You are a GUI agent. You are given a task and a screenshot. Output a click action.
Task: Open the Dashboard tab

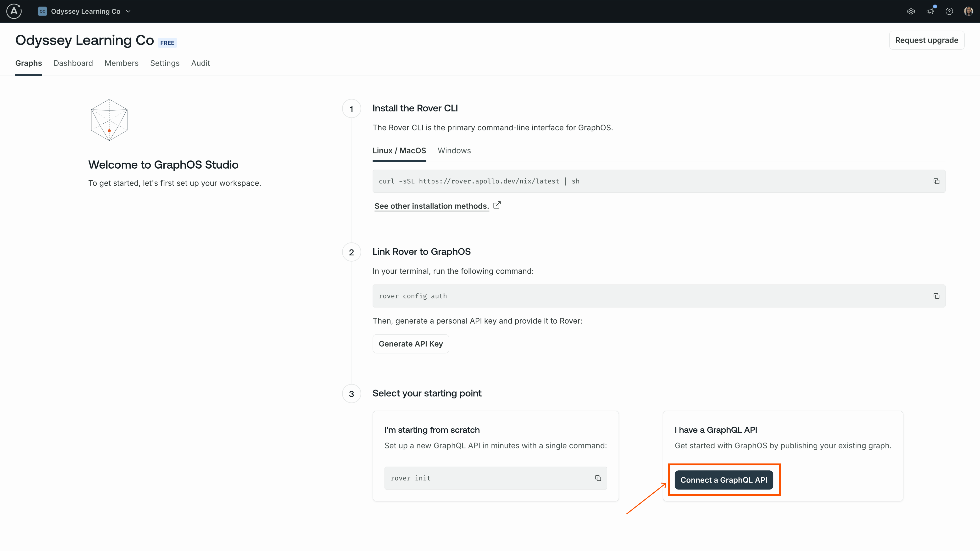[x=73, y=63]
